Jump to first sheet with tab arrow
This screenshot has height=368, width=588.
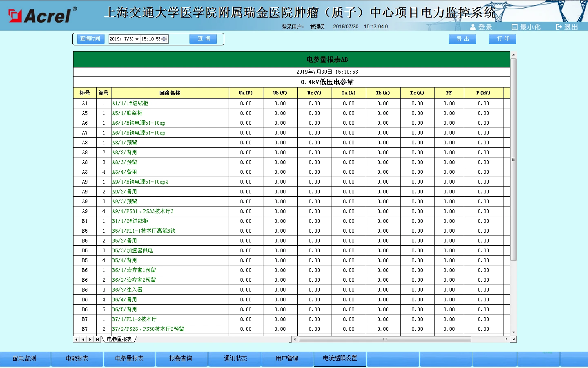(x=76, y=339)
